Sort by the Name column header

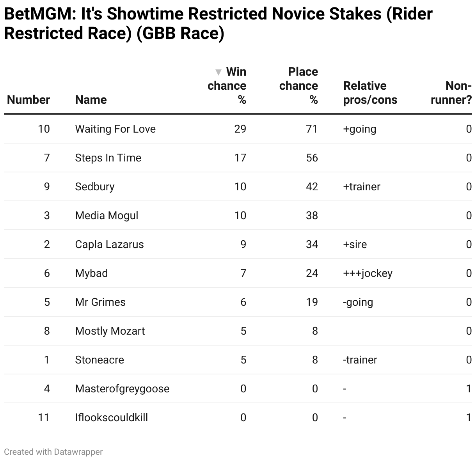pyautogui.click(x=91, y=100)
